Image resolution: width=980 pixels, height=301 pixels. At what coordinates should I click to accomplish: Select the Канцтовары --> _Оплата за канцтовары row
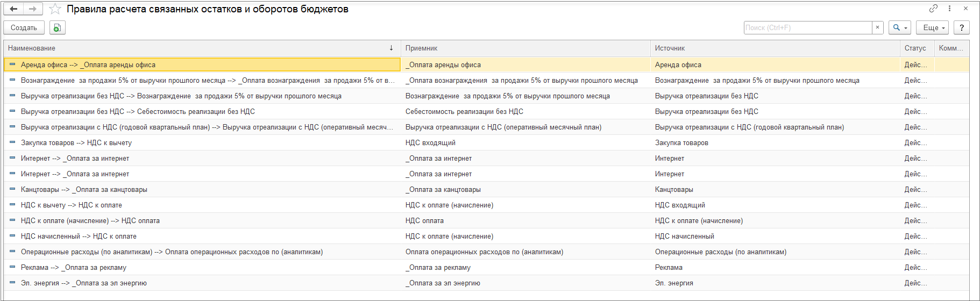click(x=84, y=190)
